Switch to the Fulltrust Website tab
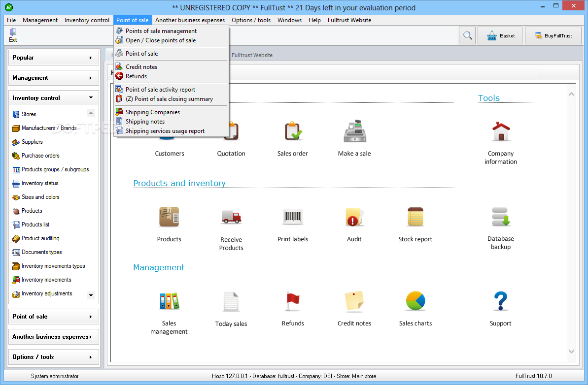This screenshot has width=588, height=385. [252, 55]
